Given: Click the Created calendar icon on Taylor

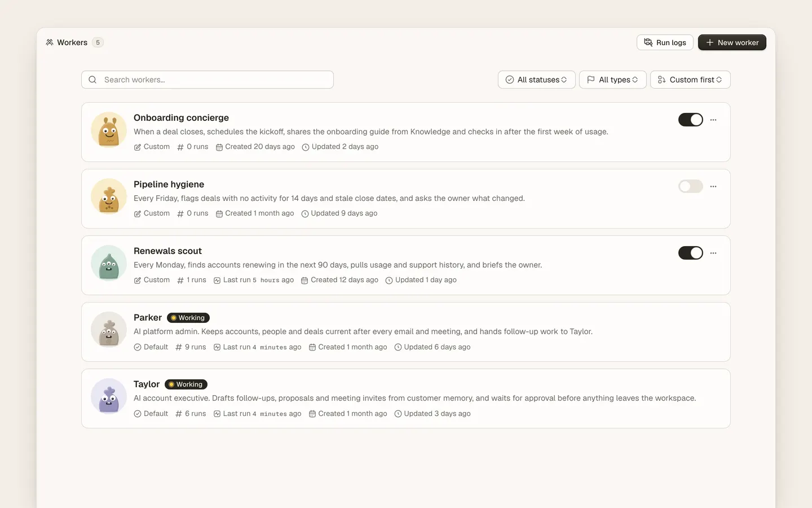Looking at the screenshot, I should click(312, 414).
